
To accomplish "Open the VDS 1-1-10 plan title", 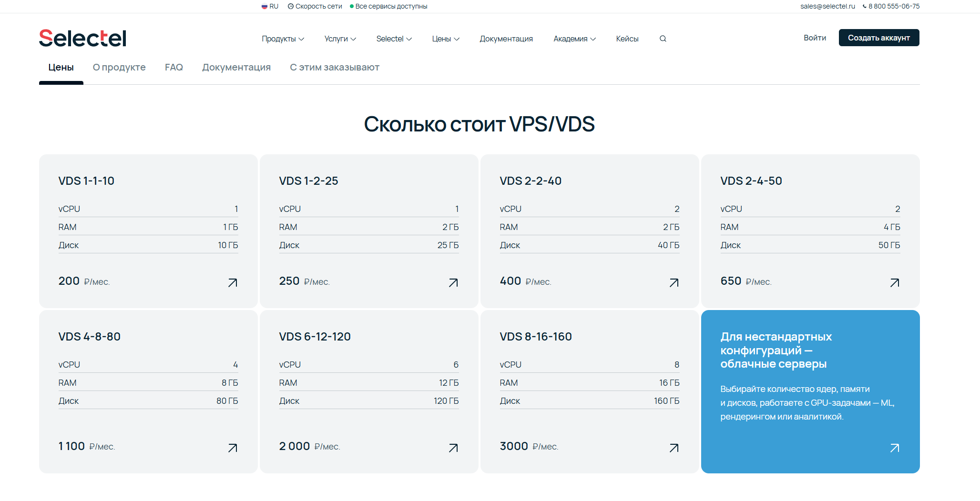I will click(x=86, y=181).
